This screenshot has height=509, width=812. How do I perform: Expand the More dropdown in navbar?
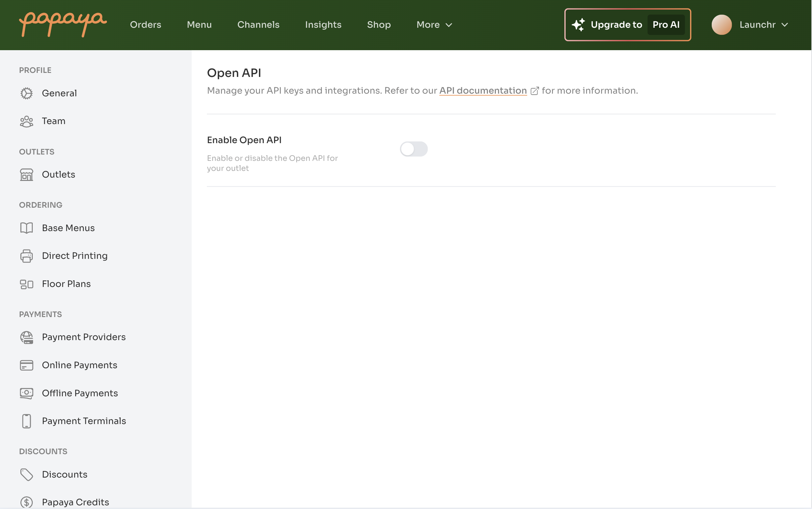click(x=434, y=25)
